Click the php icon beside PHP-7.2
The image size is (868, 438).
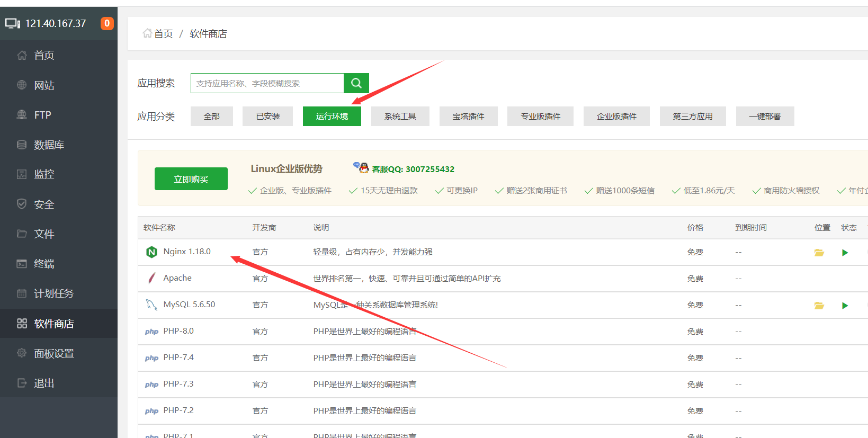[x=151, y=411]
